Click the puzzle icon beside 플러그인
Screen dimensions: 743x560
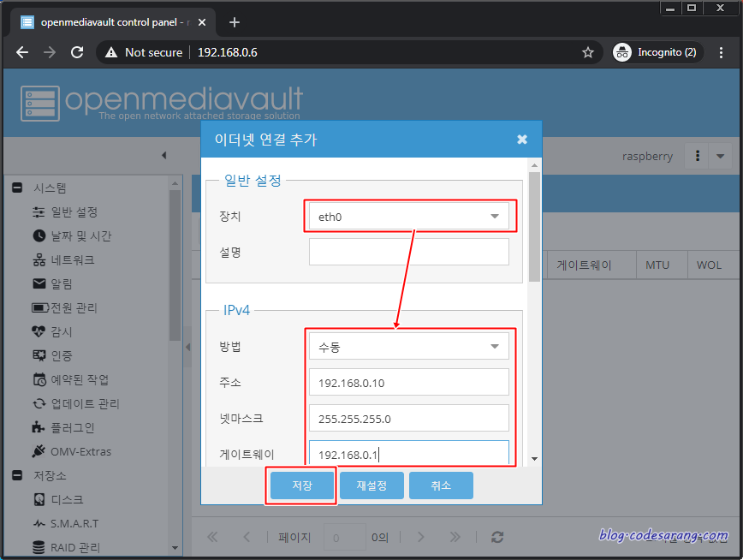click(39, 427)
